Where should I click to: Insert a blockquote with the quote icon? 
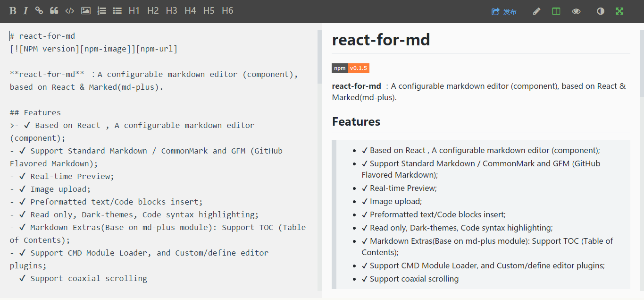coord(54,11)
